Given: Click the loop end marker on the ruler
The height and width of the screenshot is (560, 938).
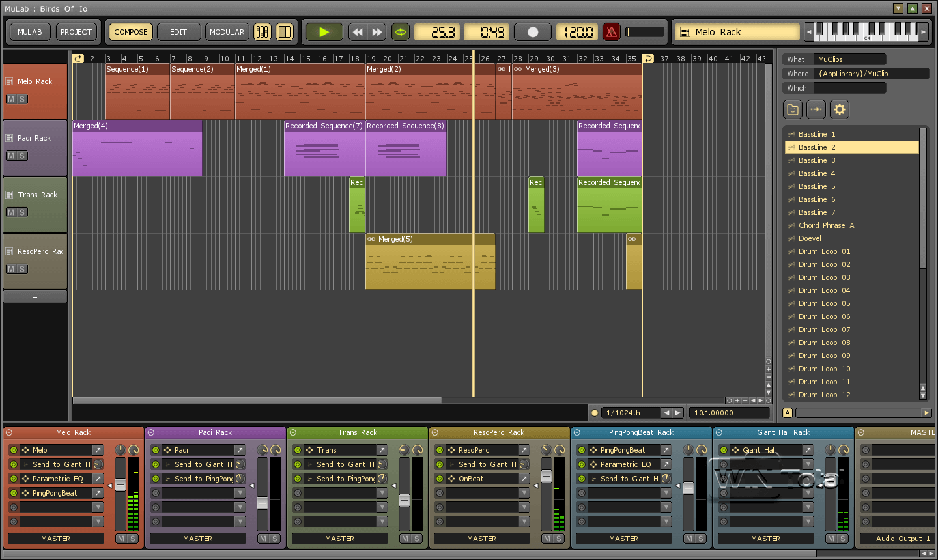Looking at the screenshot, I should pos(648,59).
